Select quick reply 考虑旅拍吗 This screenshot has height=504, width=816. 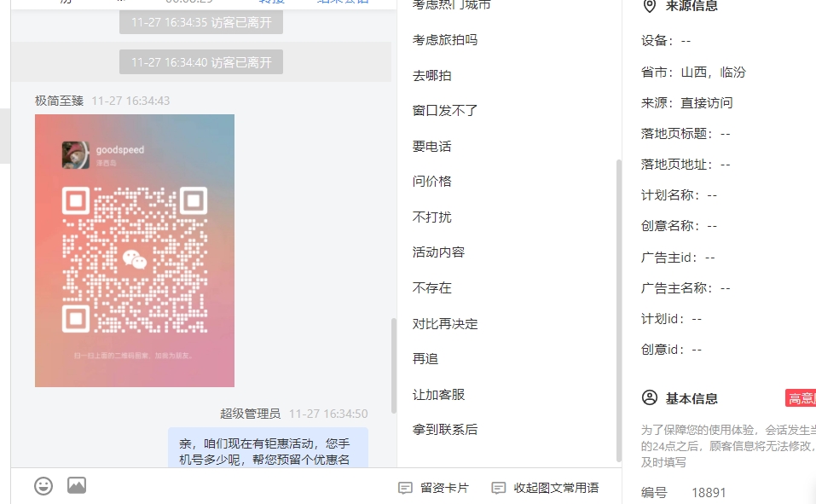tap(445, 40)
